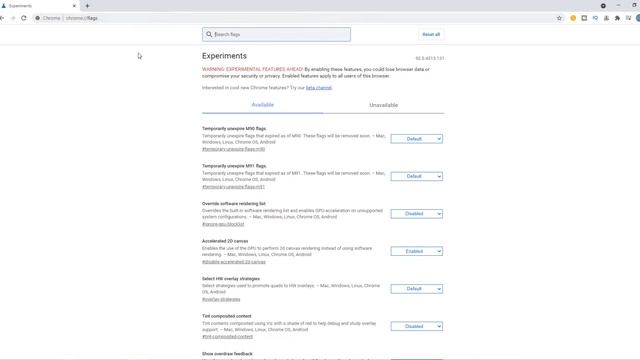Go back to the previous page

[2, 18]
